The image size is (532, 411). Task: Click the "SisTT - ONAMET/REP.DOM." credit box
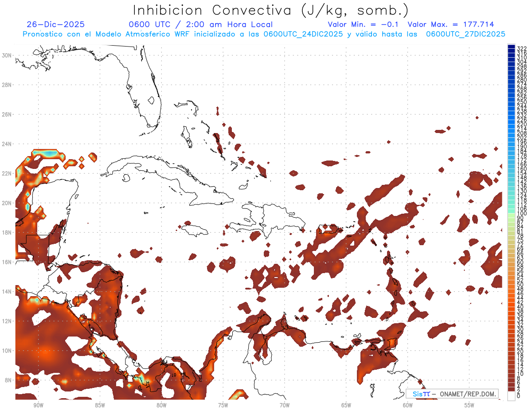[452, 394]
